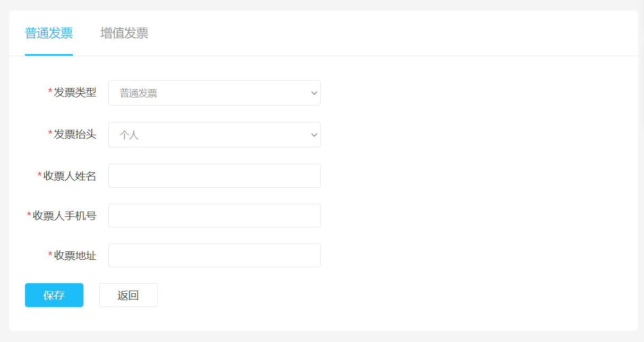
Task: Click the 发票类型 field label
Action: [75, 92]
